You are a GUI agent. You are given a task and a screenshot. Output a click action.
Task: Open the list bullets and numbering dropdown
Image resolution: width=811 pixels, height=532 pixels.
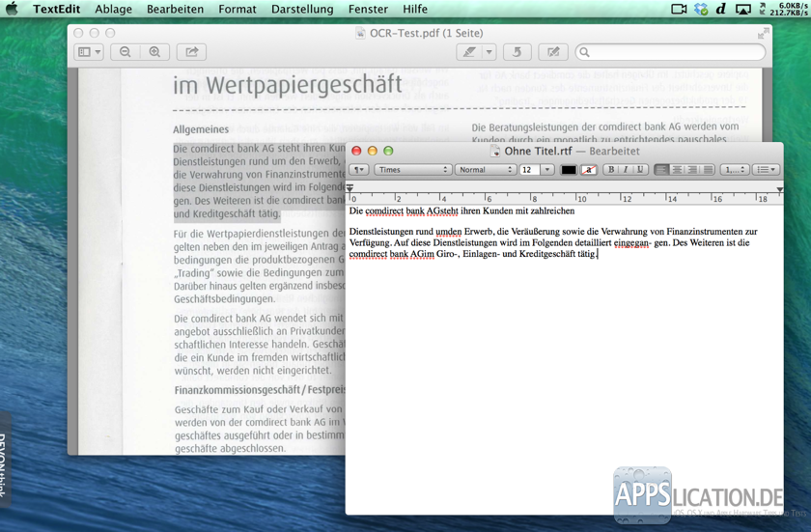tap(766, 170)
